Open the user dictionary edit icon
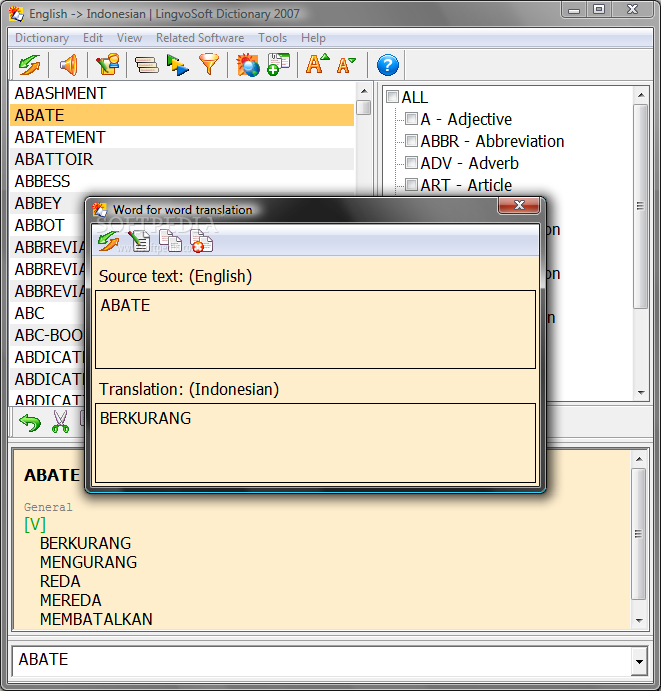 (108, 65)
